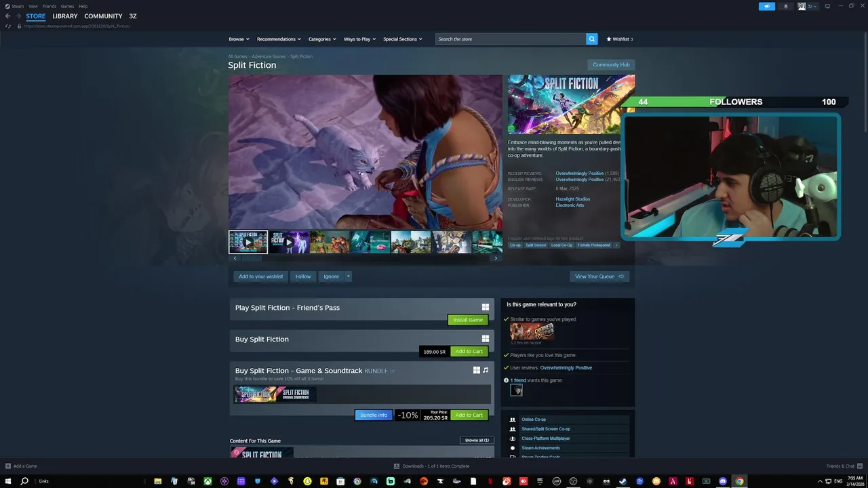Click the store search magnifier button

coord(591,39)
